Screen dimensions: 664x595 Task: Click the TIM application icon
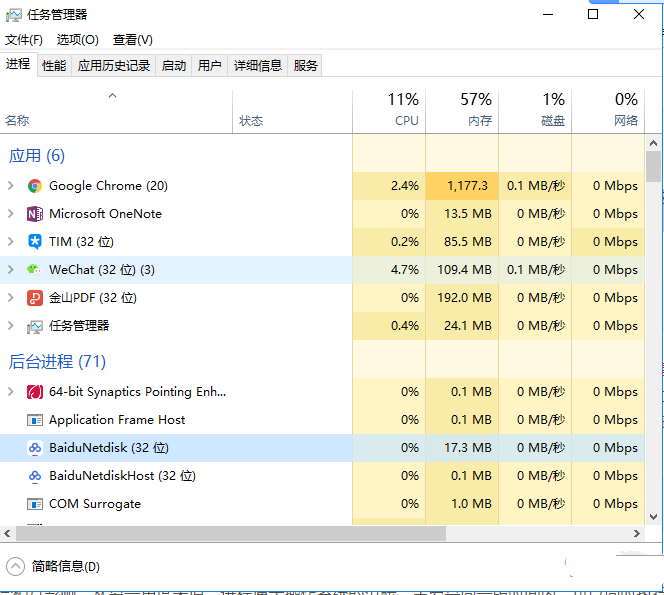tap(35, 242)
